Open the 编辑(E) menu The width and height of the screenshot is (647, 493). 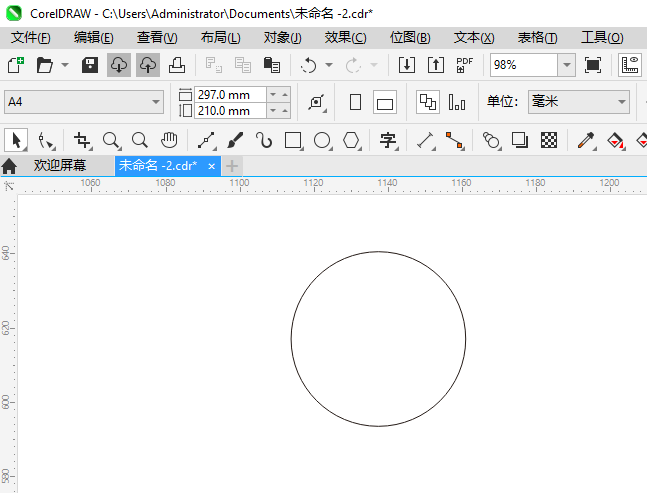tap(94, 38)
